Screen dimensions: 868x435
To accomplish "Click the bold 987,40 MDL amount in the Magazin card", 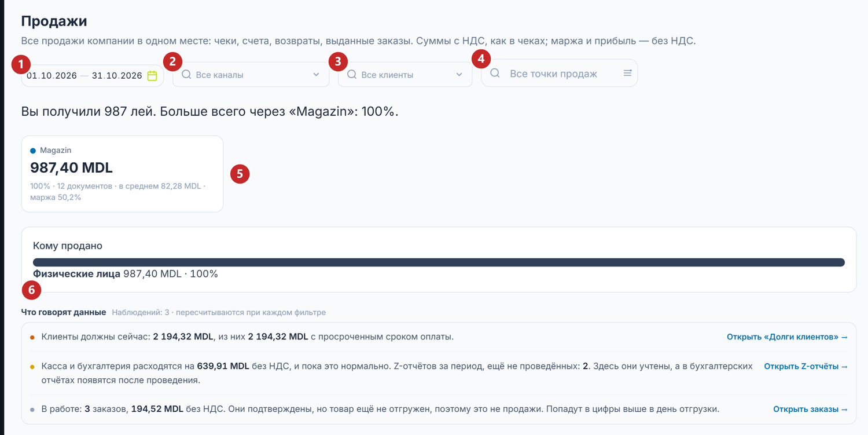I will (x=71, y=168).
